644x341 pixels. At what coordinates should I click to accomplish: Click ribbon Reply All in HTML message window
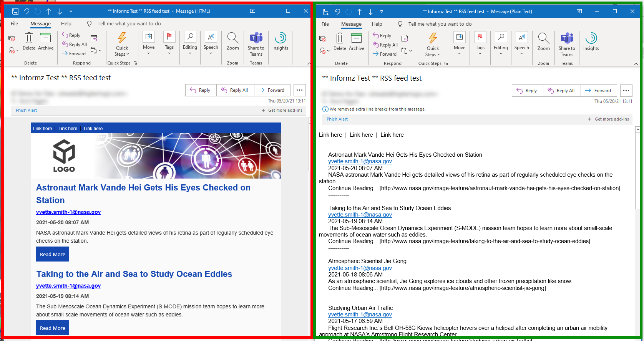click(74, 45)
